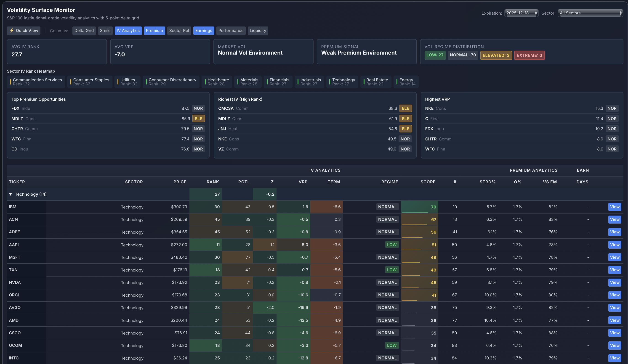Image resolution: width=628 pixels, height=364 pixels.
Task: Enable the Sector Rel column
Action: click(x=179, y=30)
